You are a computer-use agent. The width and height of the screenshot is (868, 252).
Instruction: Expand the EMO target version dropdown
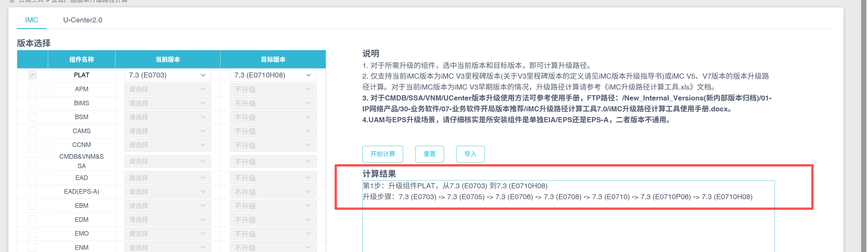(273, 234)
